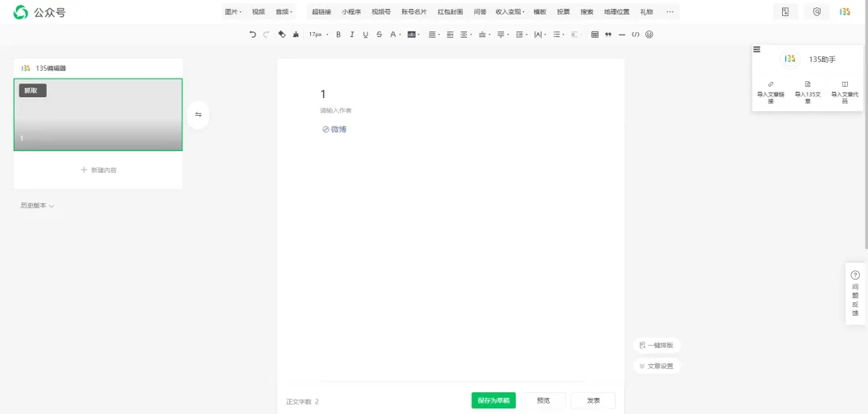Click the 135 icon in the header

tap(845, 11)
